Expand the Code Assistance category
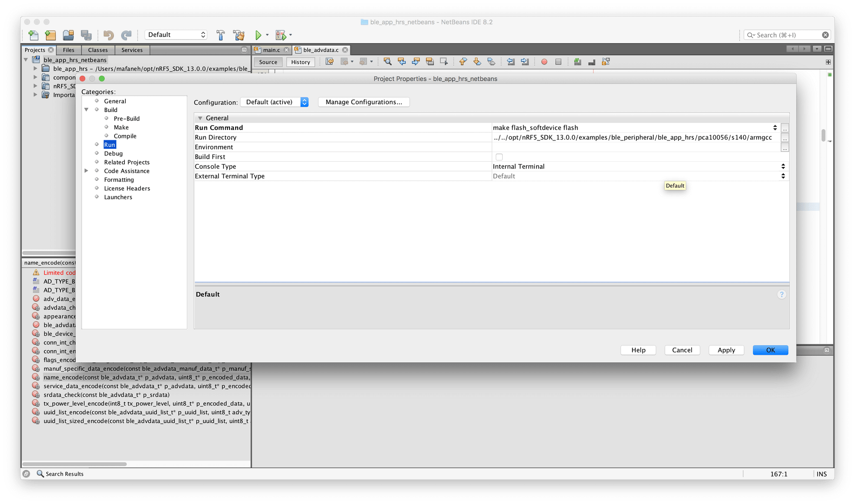Screen dimensions: 855x504 (87, 171)
